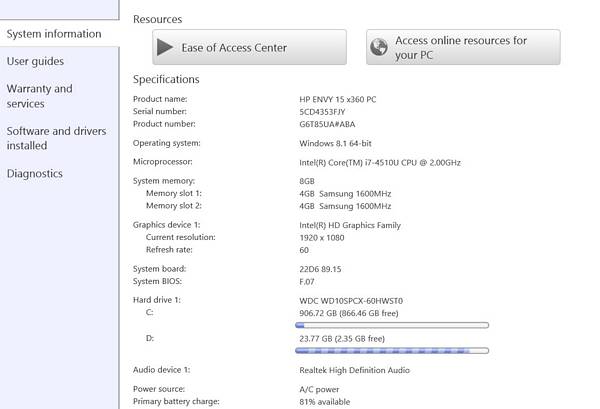Click the C: drive usage bar
This screenshot has width=600, height=409.
[x=392, y=325]
